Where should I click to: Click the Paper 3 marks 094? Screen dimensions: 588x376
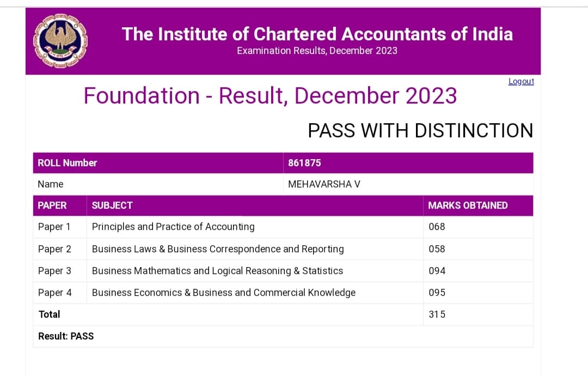point(437,271)
